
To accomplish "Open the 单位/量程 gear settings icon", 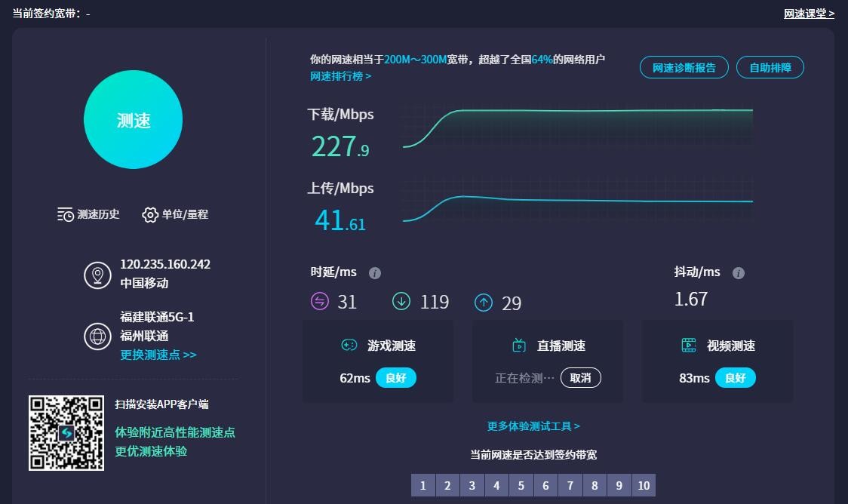I will point(150,214).
